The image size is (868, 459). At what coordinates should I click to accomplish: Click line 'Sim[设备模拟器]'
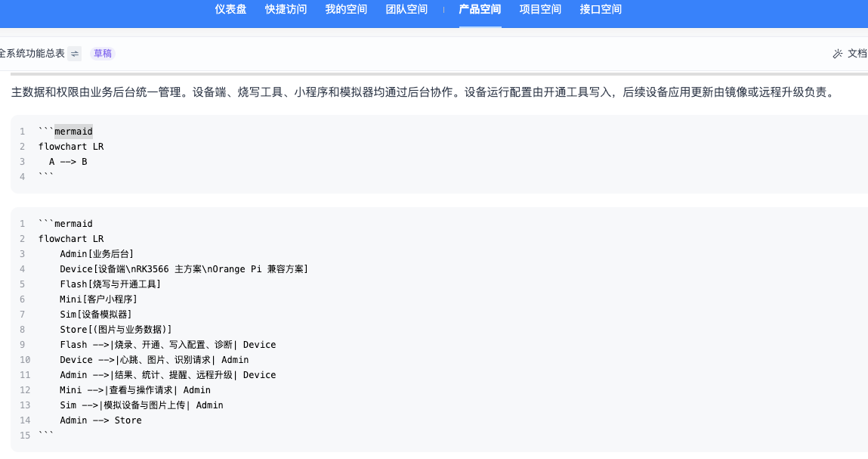pyautogui.click(x=96, y=315)
